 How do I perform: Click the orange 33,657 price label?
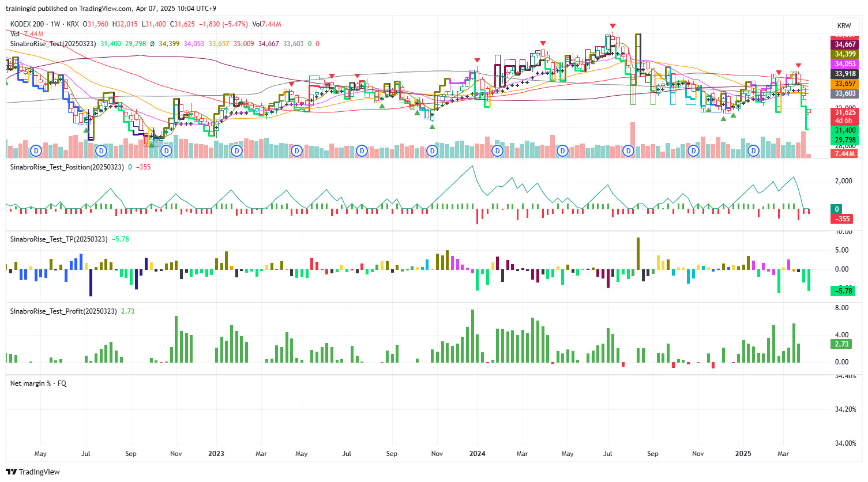point(845,84)
